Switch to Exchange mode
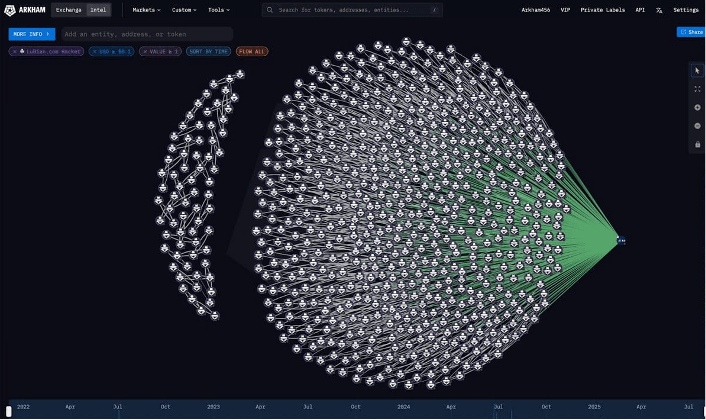Screen dimensions: 706x420 point(69,9)
